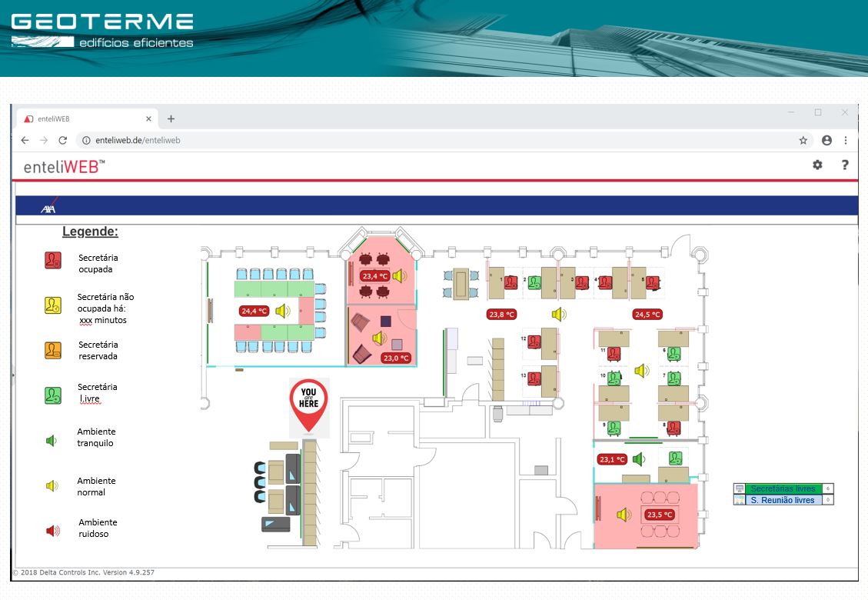This screenshot has height=600, width=868.
Task: Click red Secretária ocupada legend icon
Action: click(x=52, y=260)
